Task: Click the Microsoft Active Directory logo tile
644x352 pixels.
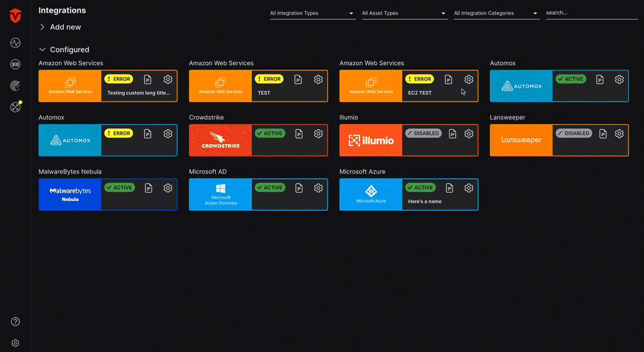Action: point(221,194)
